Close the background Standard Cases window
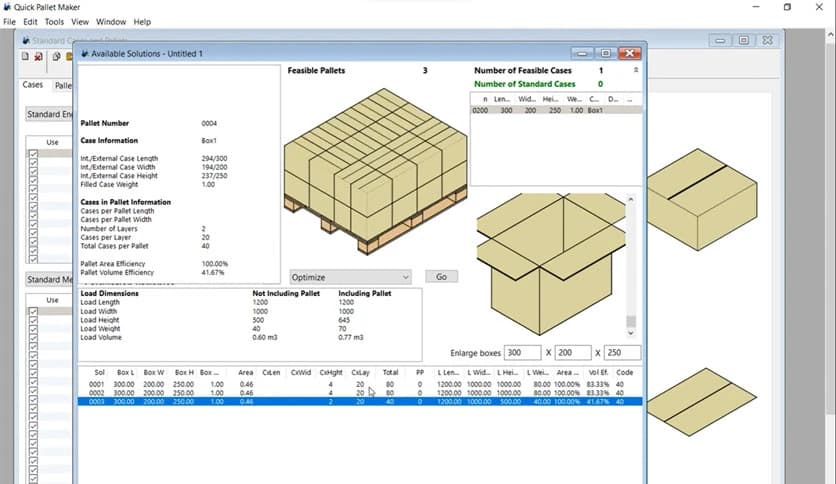This screenshot has height=484, width=836. [767, 41]
